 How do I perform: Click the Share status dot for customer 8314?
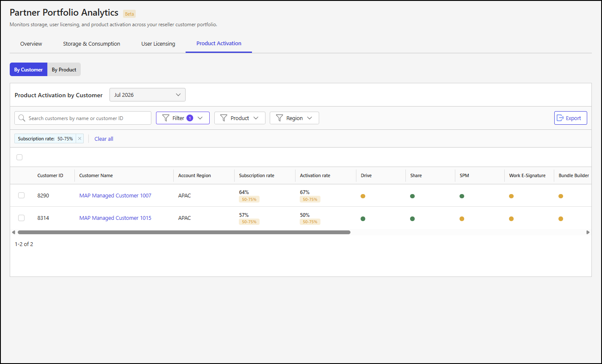(x=412, y=219)
